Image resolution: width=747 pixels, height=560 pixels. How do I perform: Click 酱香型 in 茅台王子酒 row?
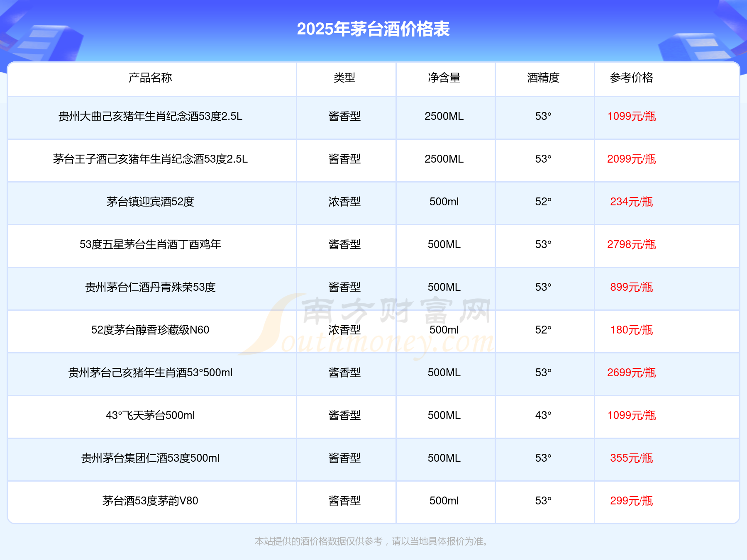(344, 159)
